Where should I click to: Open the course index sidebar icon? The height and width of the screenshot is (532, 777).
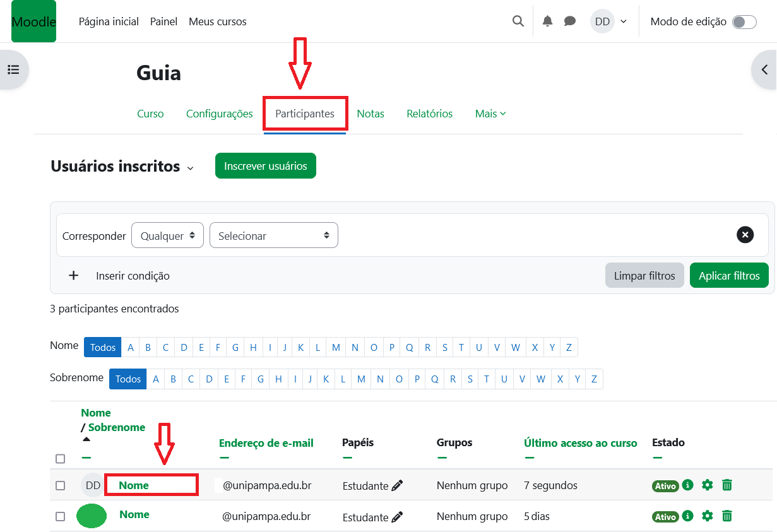(13, 69)
